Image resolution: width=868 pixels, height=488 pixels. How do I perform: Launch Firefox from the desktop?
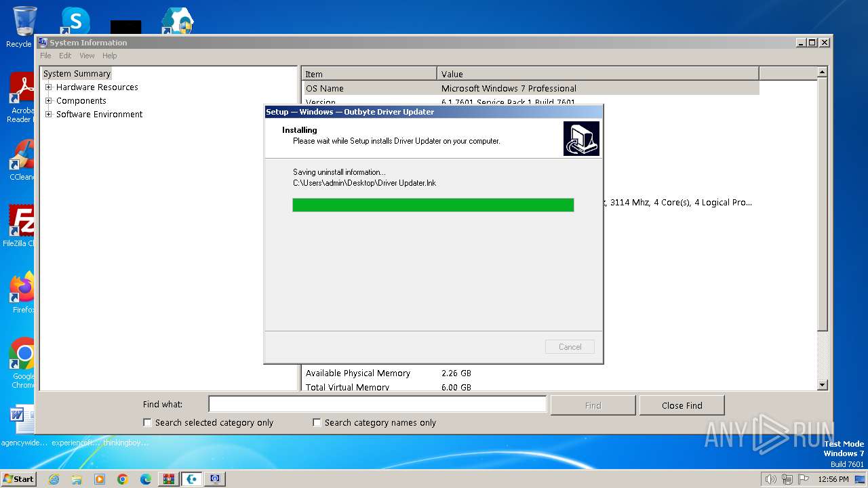coord(22,292)
